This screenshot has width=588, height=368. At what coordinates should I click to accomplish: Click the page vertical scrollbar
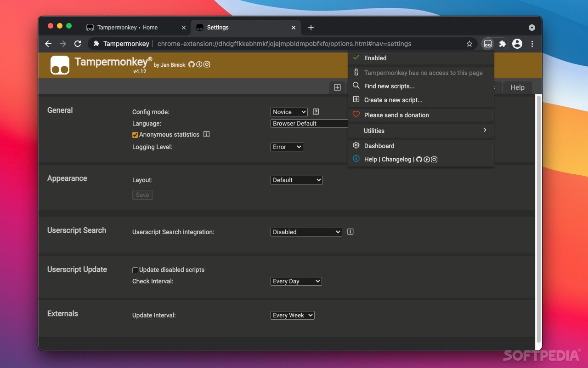point(539,218)
